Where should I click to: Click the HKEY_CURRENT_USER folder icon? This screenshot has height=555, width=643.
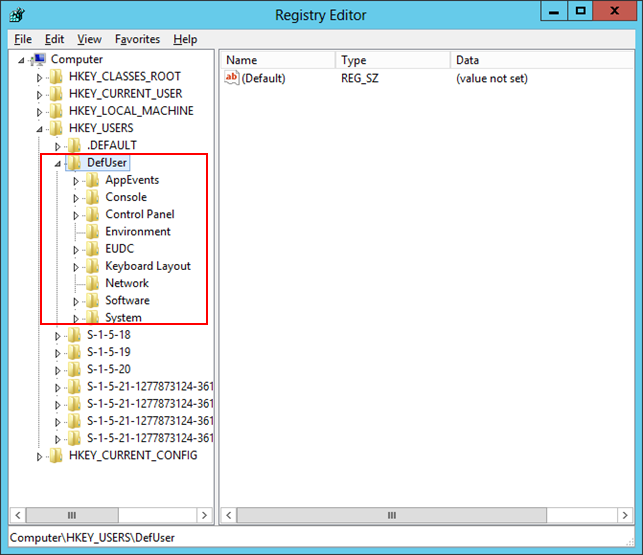click(56, 94)
